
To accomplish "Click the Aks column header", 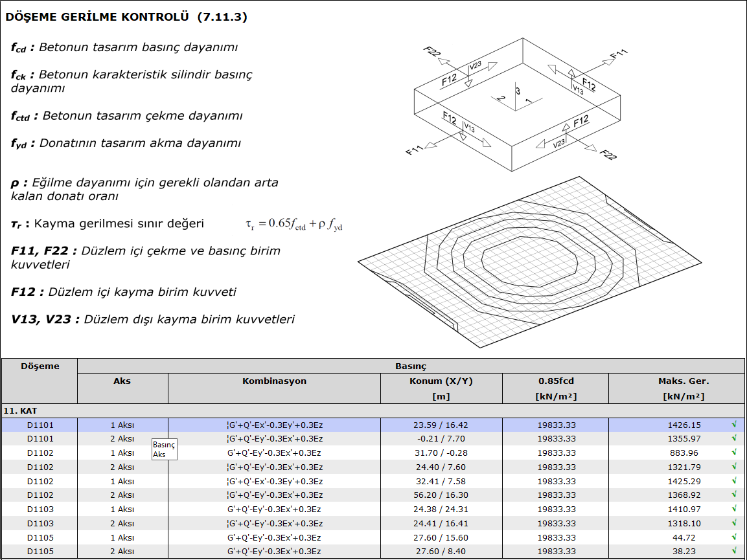I will pos(122,381).
